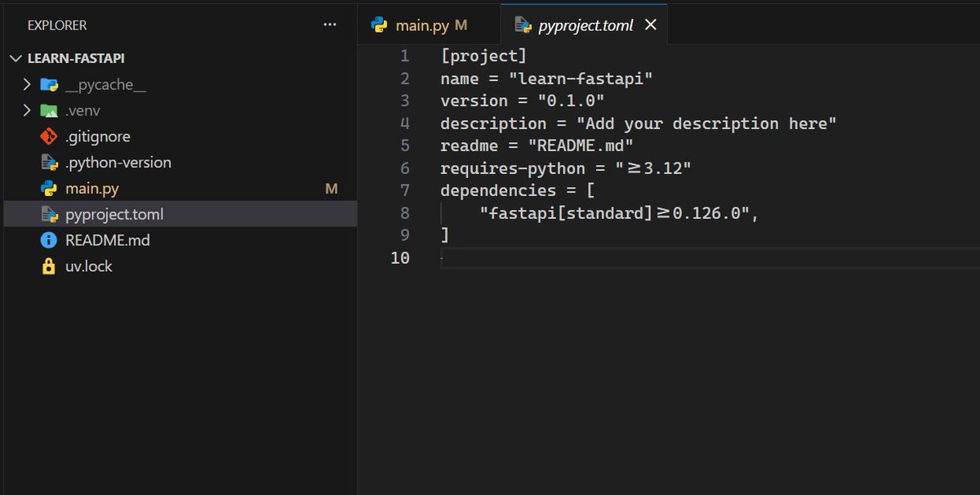This screenshot has width=980, height=495.
Task: Click the "fastapi[standard]≥0.126.0" string
Action: [615, 213]
